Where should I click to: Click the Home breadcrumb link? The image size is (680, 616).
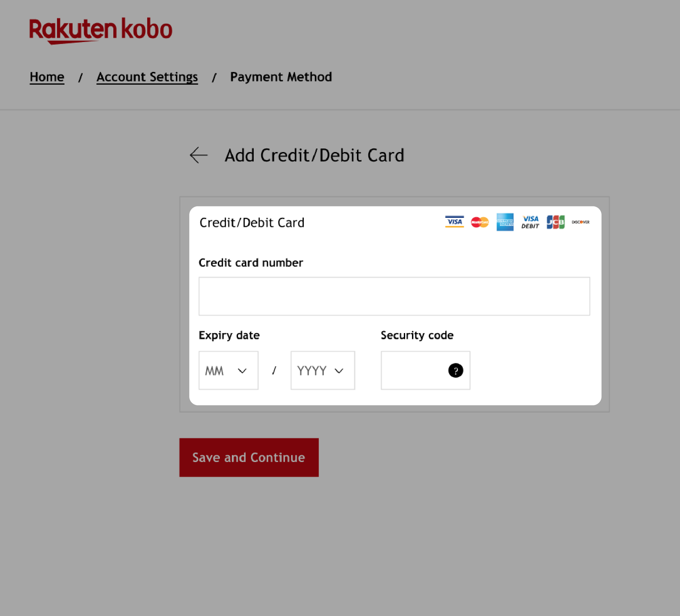click(x=47, y=77)
